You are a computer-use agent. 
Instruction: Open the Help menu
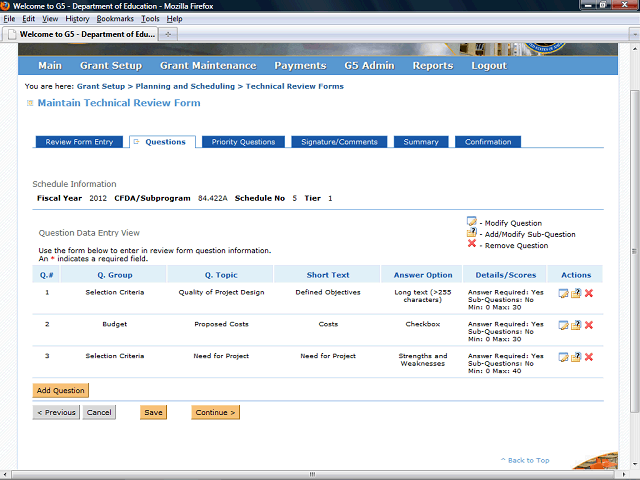pos(174,19)
